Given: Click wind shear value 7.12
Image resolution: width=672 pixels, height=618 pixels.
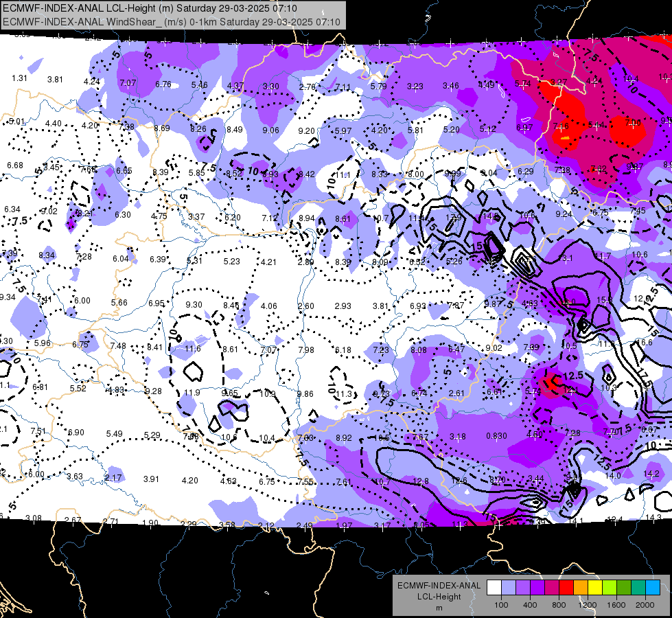Looking at the screenshot, I should point(270,218).
